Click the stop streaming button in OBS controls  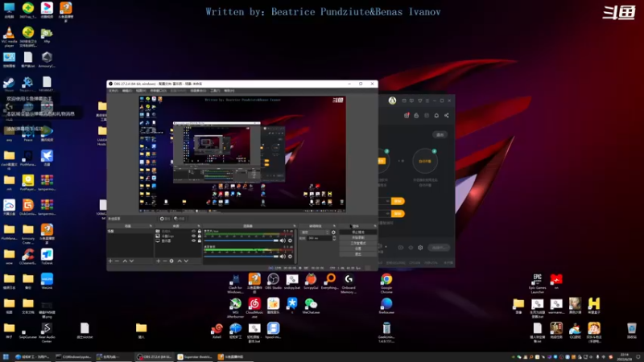[x=358, y=232]
